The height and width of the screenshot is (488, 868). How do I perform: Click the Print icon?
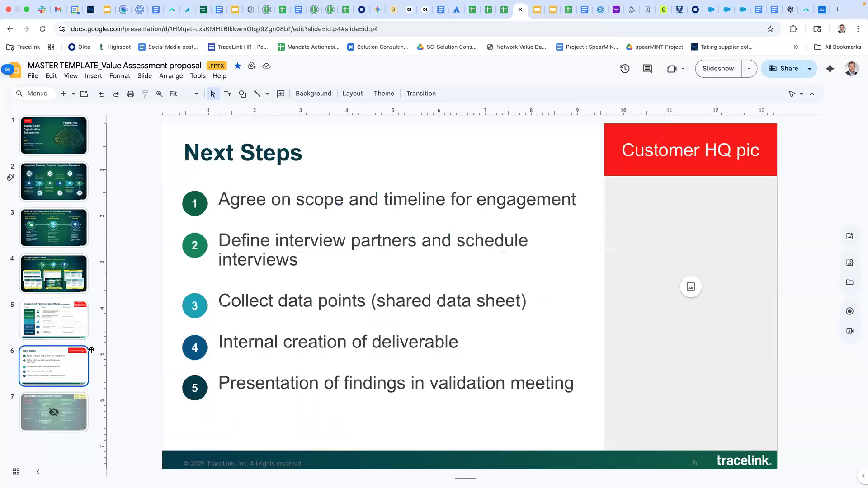point(131,94)
